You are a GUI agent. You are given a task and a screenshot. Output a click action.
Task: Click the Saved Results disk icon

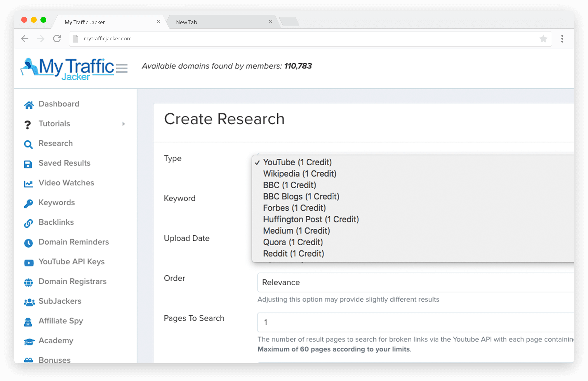pyautogui.click(x=28, y=164)
